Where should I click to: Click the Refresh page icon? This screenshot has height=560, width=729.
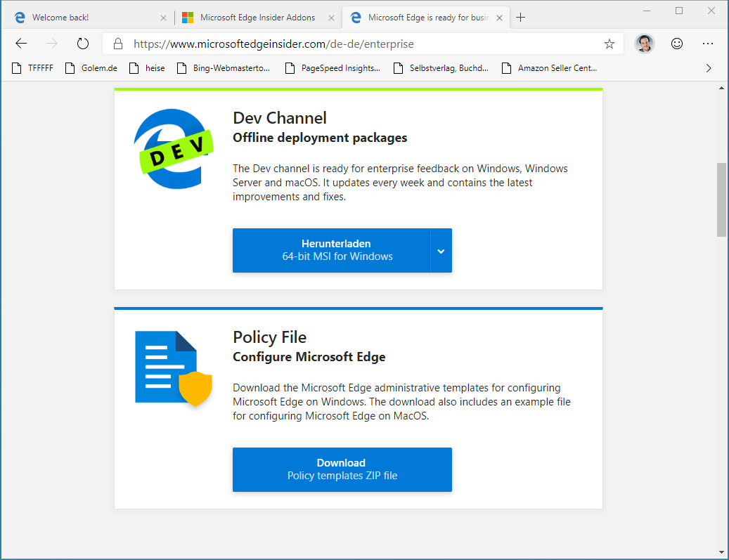[x=83, y=44]
